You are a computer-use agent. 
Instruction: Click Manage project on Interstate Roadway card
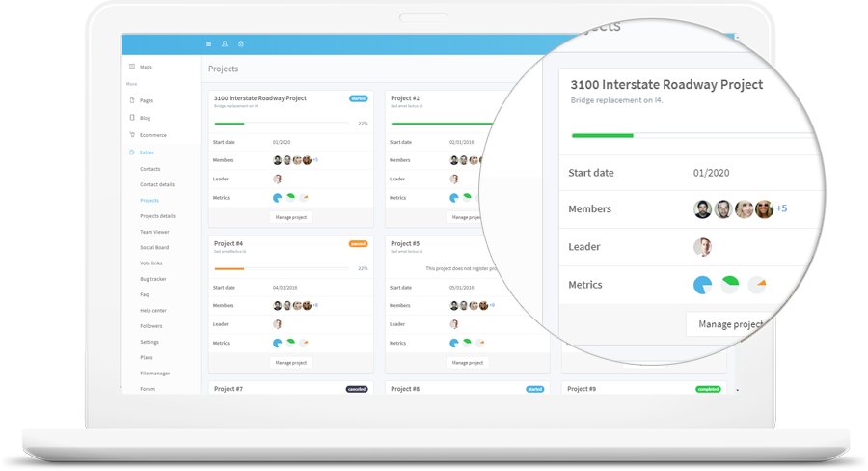(x=291, y=217)
